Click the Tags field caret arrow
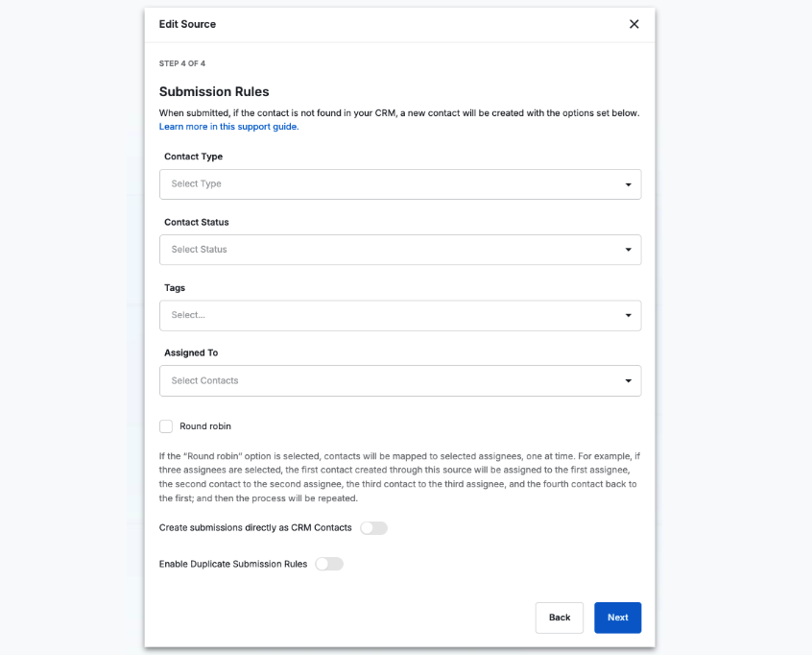The height and width of the screenshot is (655, 812). [x=628, y=315]
